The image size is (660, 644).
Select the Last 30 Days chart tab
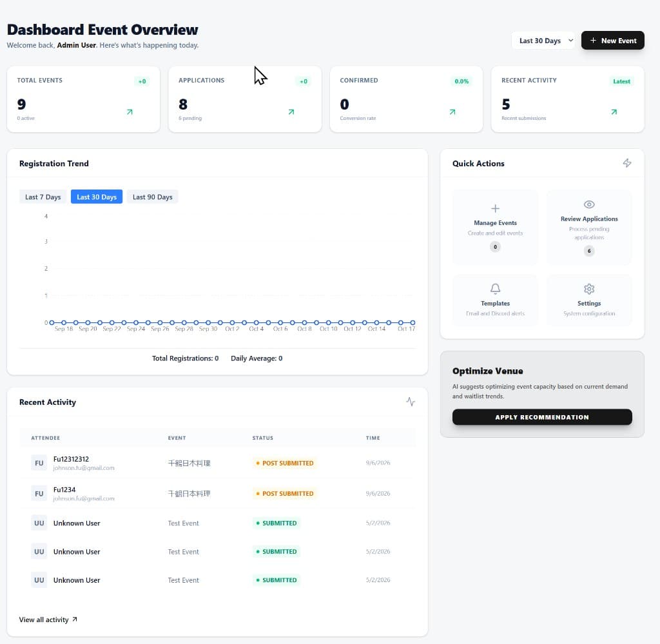click(x=97, y=197)
